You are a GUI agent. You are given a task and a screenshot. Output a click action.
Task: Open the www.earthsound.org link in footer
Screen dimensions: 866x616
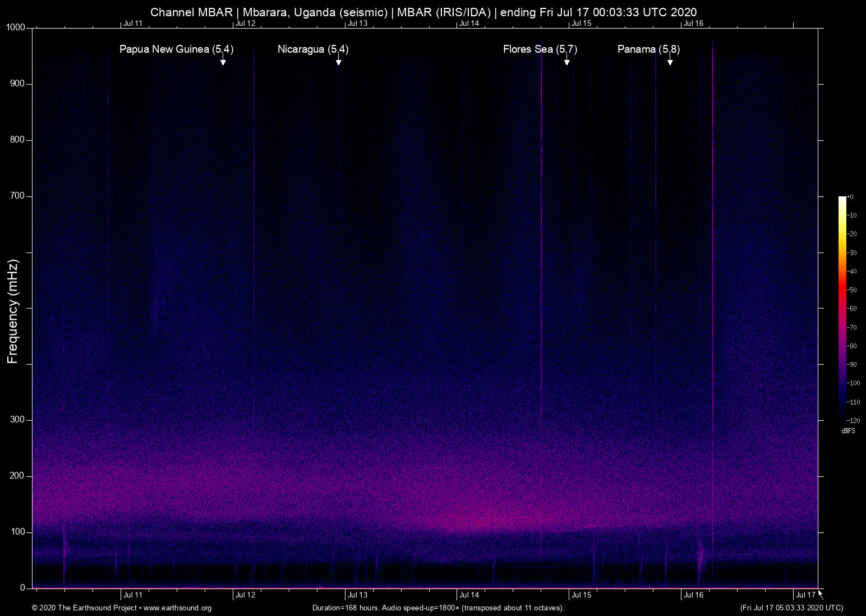(x=177, y=608)
